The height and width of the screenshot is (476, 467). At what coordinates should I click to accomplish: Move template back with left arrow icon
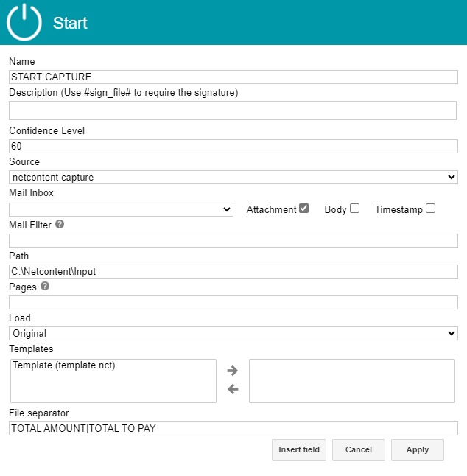tap(233, 389)
